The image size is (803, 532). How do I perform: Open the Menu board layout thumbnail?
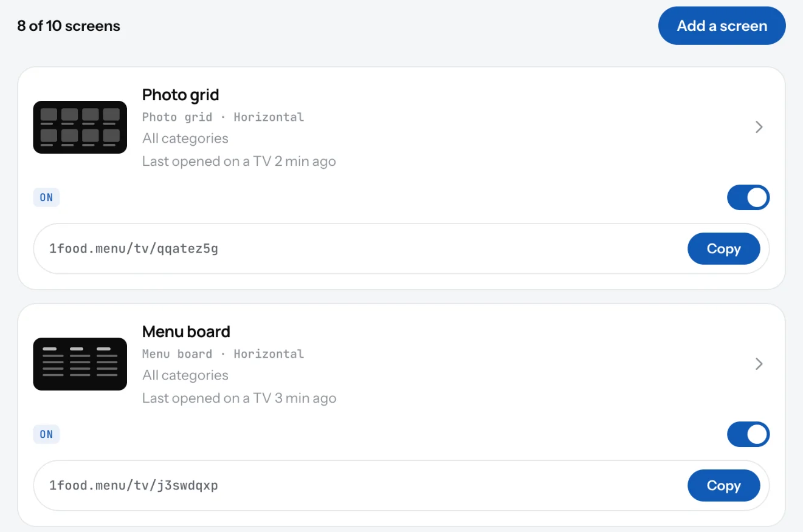click(80, 364)
